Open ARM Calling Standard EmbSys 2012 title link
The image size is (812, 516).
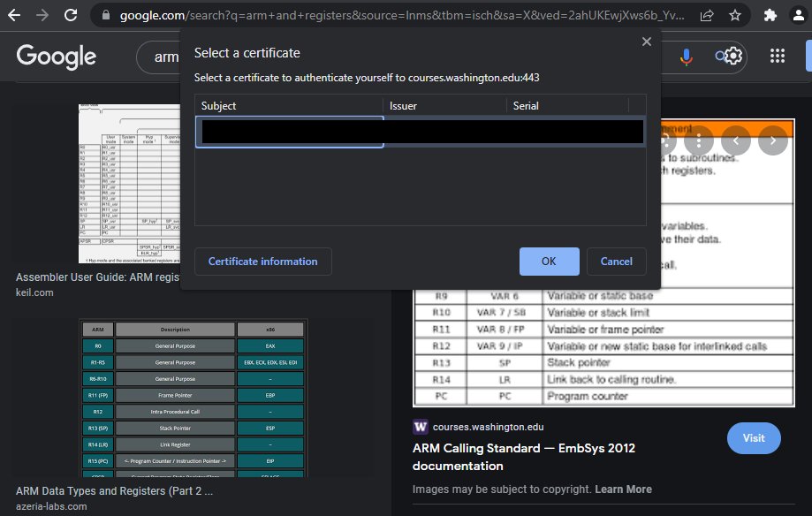point(524,457)
